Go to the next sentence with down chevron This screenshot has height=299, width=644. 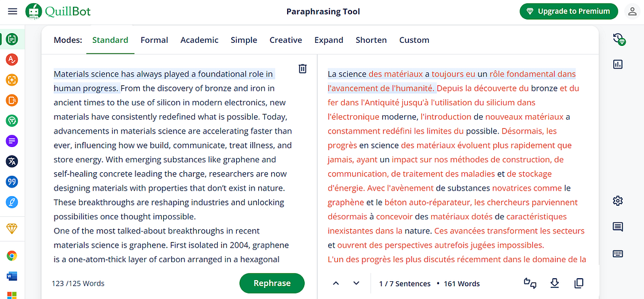point(356,284)
